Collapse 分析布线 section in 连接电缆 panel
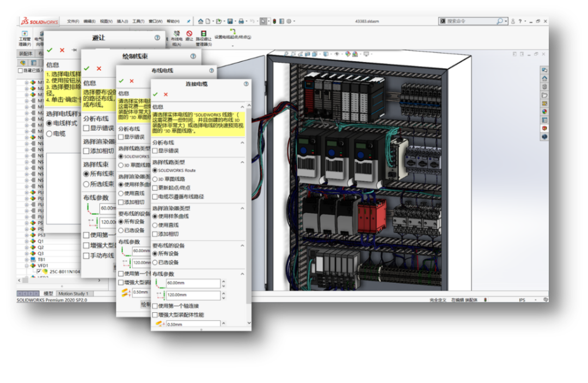This screenshot has height=383, width=588. pos(242,143)
